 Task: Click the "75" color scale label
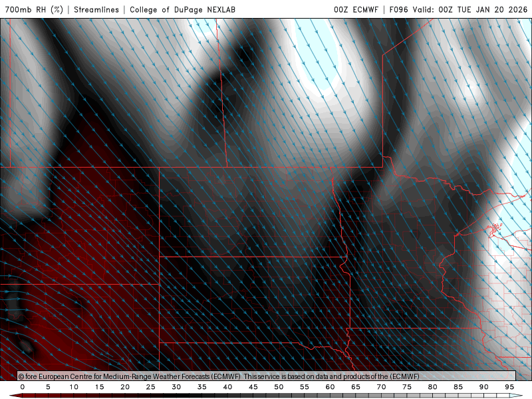407,387
